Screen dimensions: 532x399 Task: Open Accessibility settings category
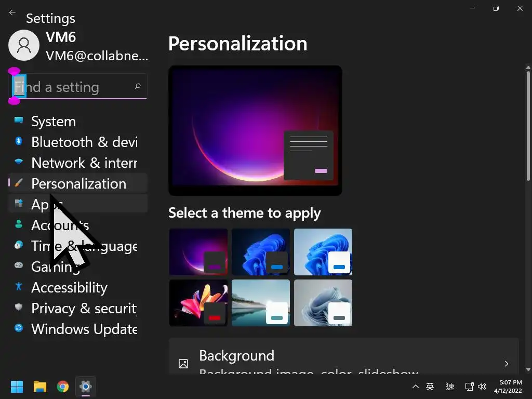tap(78, 287)
